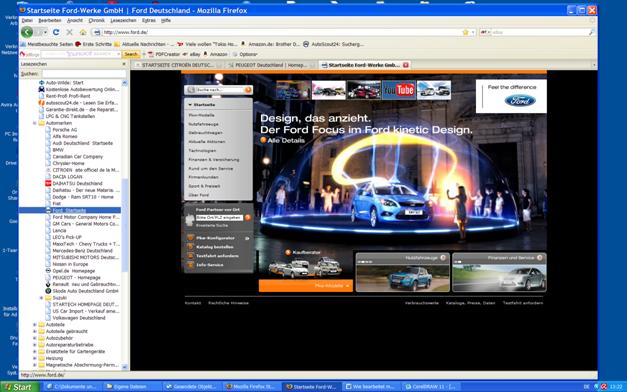This screenshot has height=392, width=627.
Task: Expand the Autoreparaturbetriebe folder
Action: pyautogui.click(x=35, y=345)
